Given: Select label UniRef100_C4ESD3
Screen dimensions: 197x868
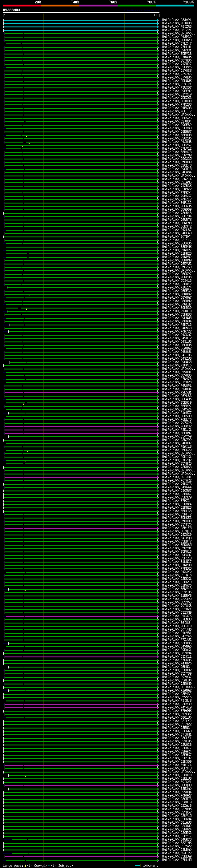Looking at the screenshot, I should point(176,108).
